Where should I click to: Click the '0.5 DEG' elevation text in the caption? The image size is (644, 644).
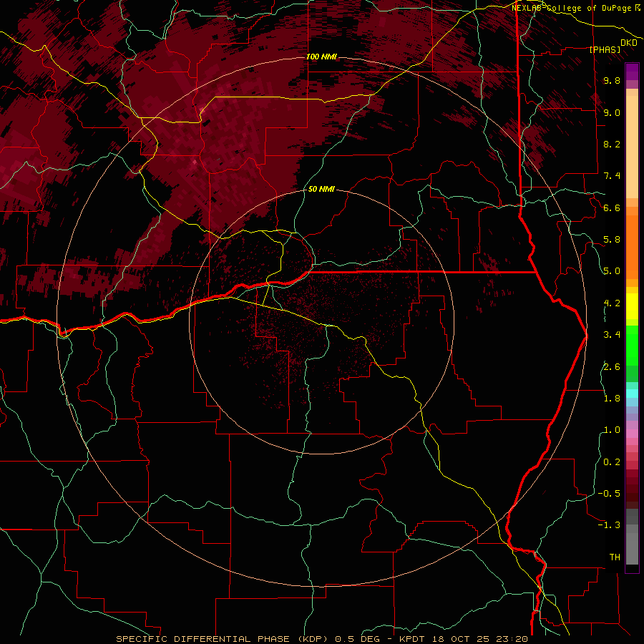click(357, 639)
